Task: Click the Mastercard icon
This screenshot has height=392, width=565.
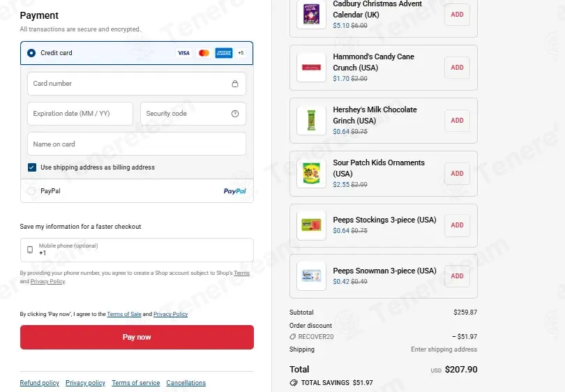Action: [204, 53]
